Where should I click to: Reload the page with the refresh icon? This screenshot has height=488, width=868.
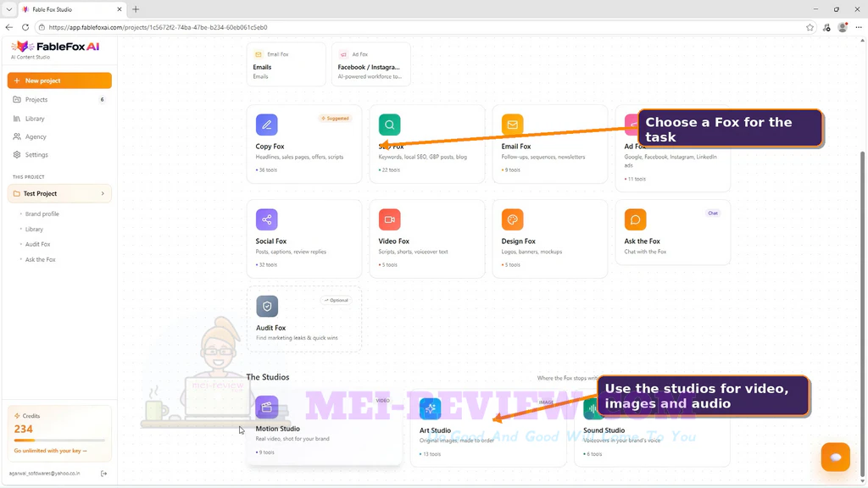pyautogui.click(x=25, y=27)
